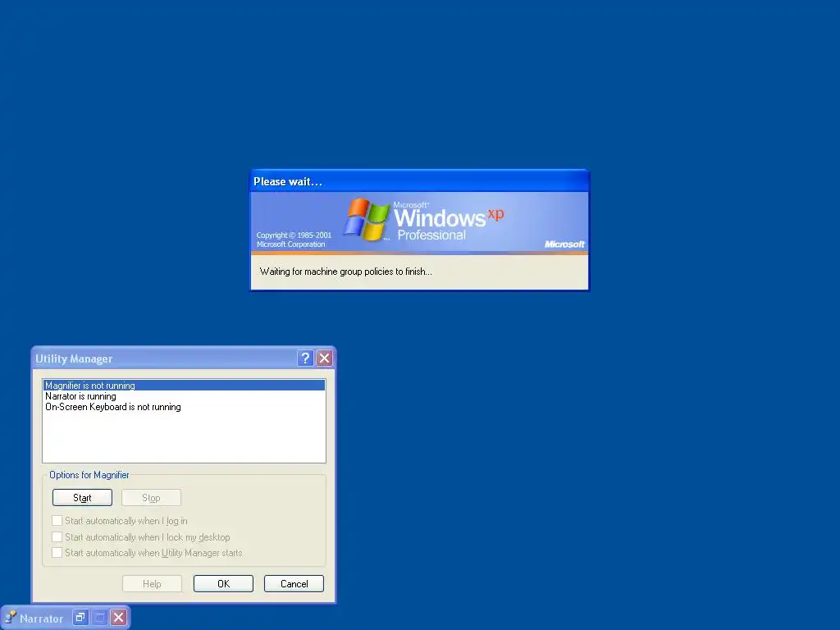Click the Help button in Utility Manager
The width and height of the screenshot is (840, 630).
(152, 584)
